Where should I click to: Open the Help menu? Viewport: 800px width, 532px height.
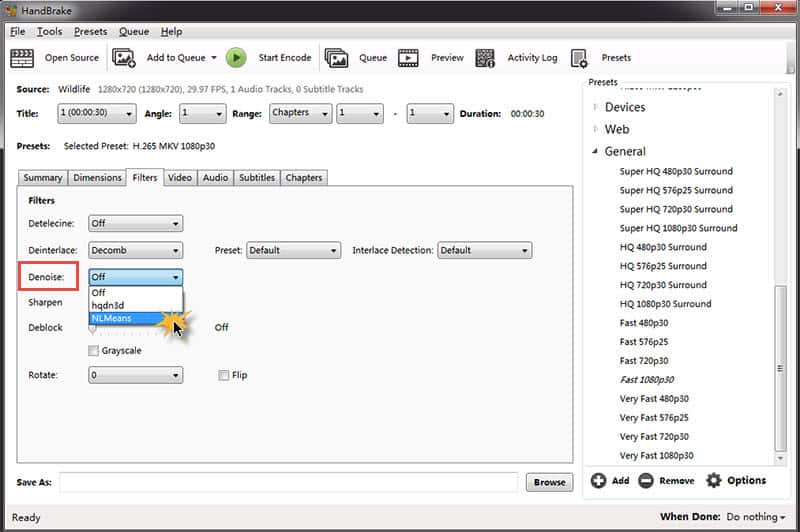pos(171,32)
